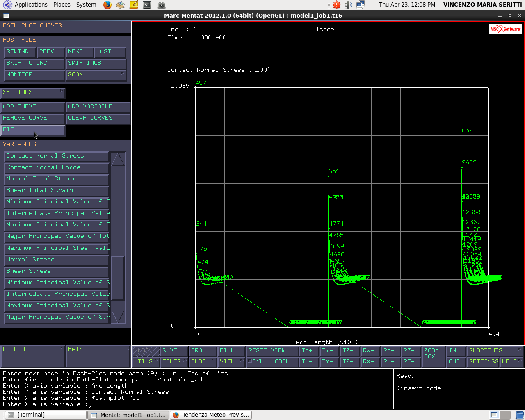Click the volume speaker icon
The width and height of the screenshot is (525, 420).
tap(348, 5)
